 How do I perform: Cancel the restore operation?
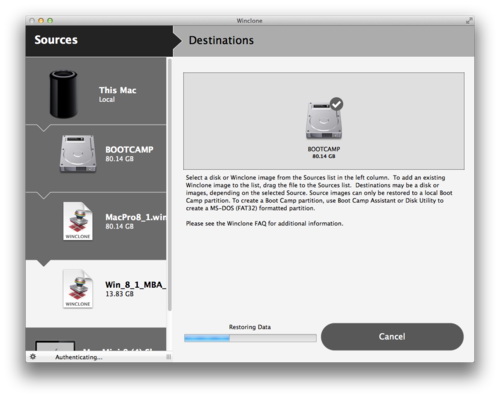392,337
